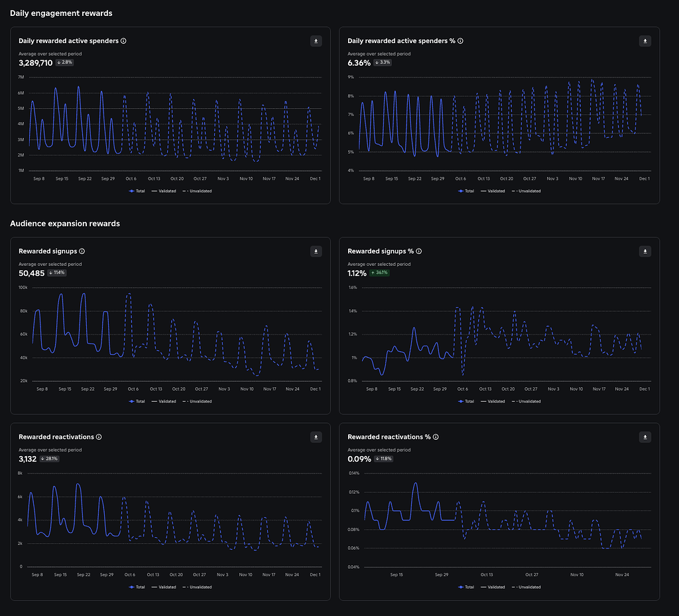Image resolution: width=679 pixels, height=616 pixels.
Task: Click the Audience expansion rewards section heading
Action: (x=65, y=223)
